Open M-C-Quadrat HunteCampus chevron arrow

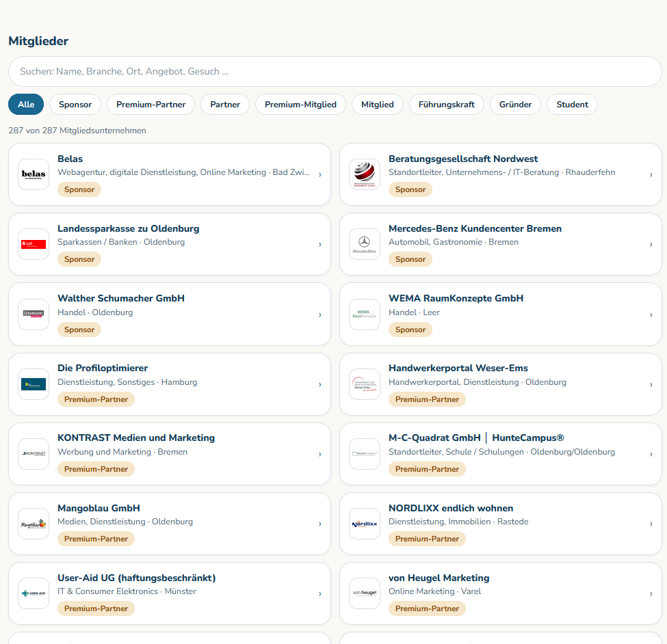tap(651, 455)
